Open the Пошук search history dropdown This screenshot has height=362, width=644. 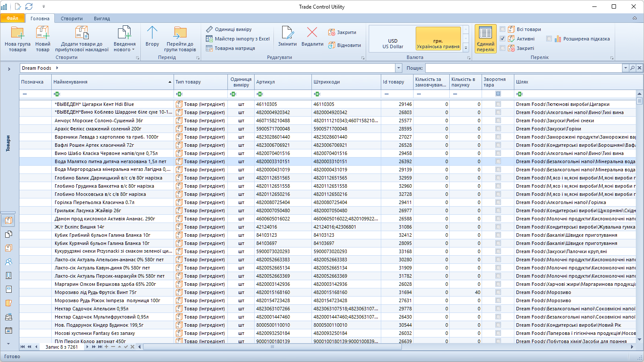click(x=625, y=68)
